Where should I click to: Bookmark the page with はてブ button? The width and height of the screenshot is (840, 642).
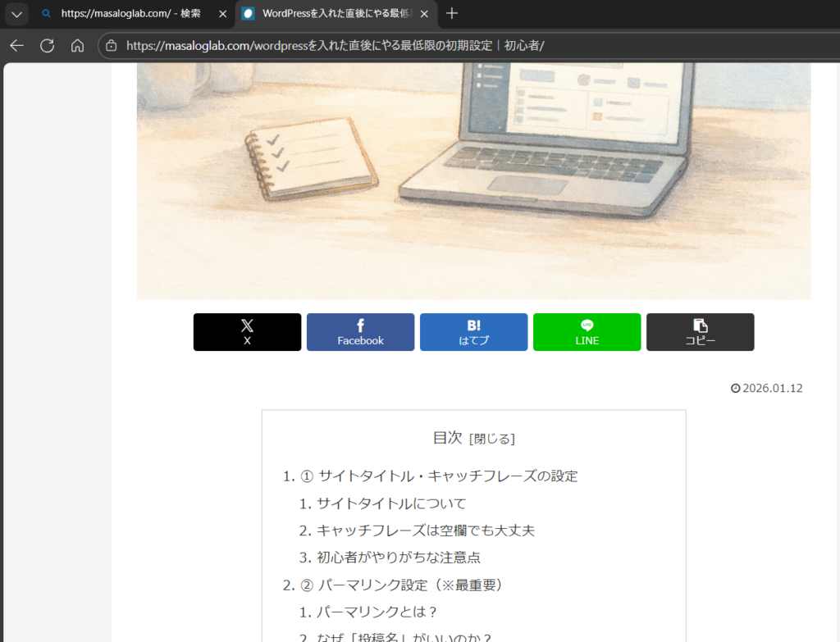coord(473,332)
